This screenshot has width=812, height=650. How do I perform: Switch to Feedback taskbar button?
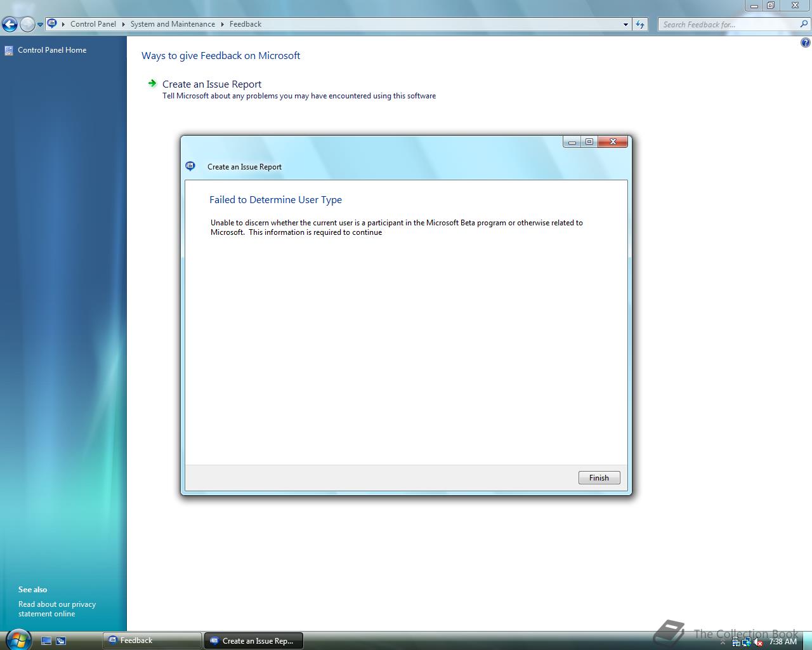tap(152, 640)
